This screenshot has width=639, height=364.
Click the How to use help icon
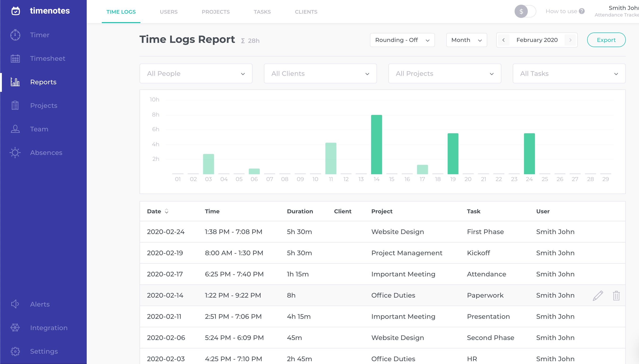pos(582,11)
